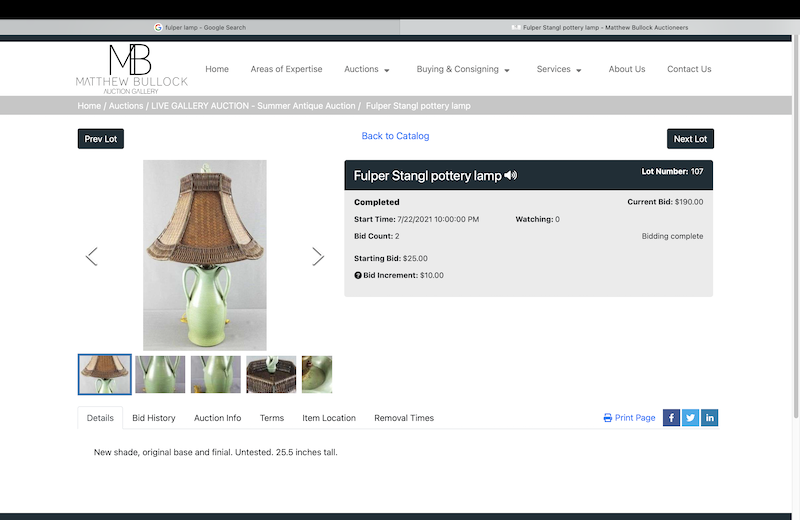This screenshot has width=800, height=520.
Task: Open the Item Location tab
Action: [329, 418]
